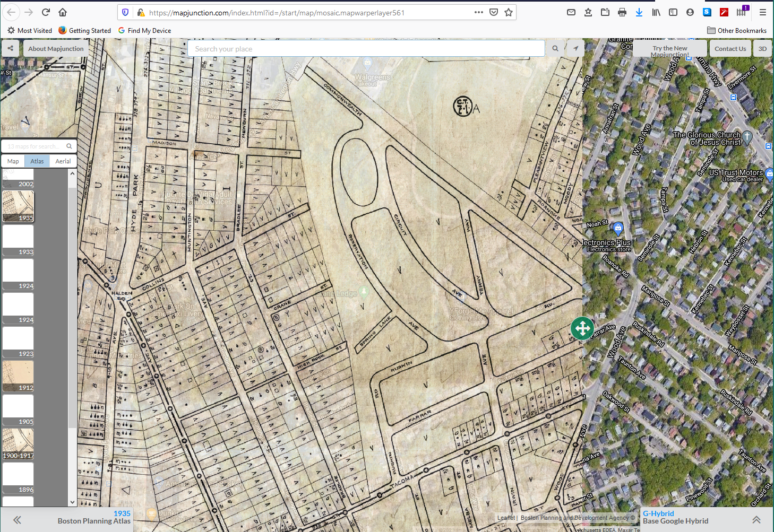Toggle the 3D view button
This screenshot has width=774, height=532.
click(x=762, y=48)
